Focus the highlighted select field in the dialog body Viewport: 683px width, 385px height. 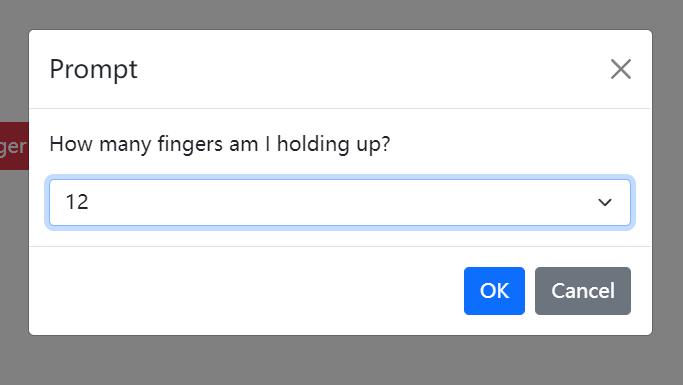click(x=340, y=203)
